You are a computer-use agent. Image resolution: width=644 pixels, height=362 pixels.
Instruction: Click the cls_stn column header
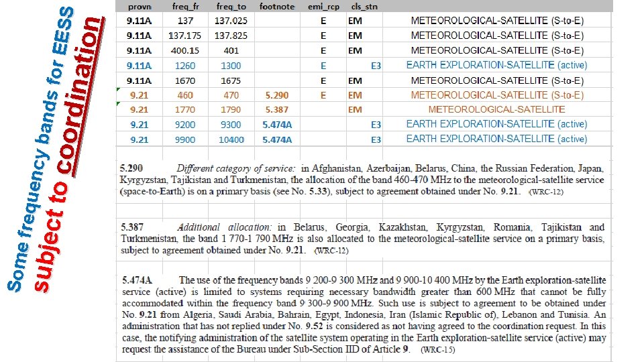pos(364,7)
